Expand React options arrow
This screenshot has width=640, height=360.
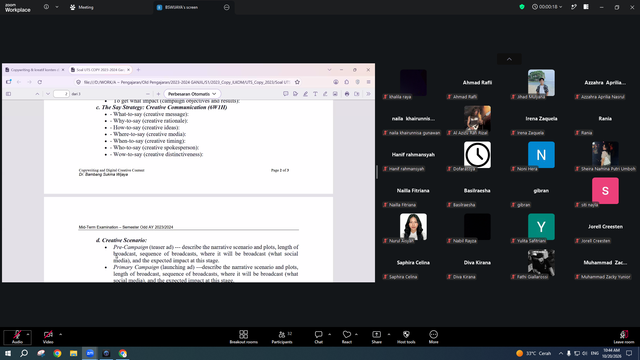pos(356,334)
